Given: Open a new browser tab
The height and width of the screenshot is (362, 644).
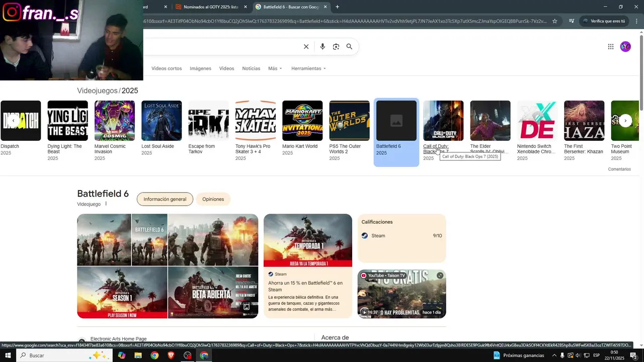Looking at the screenshot, I should click(337, 7).
